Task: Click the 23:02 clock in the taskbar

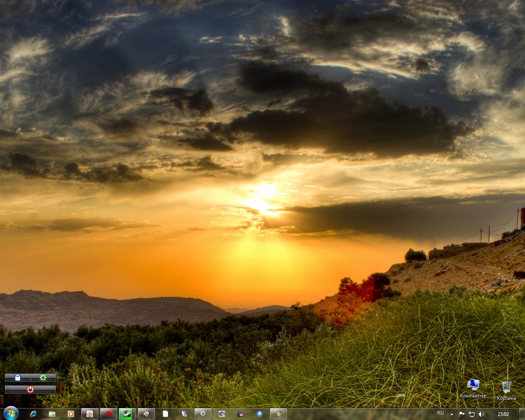Action: pyautogui.click(x=503, y=414)
